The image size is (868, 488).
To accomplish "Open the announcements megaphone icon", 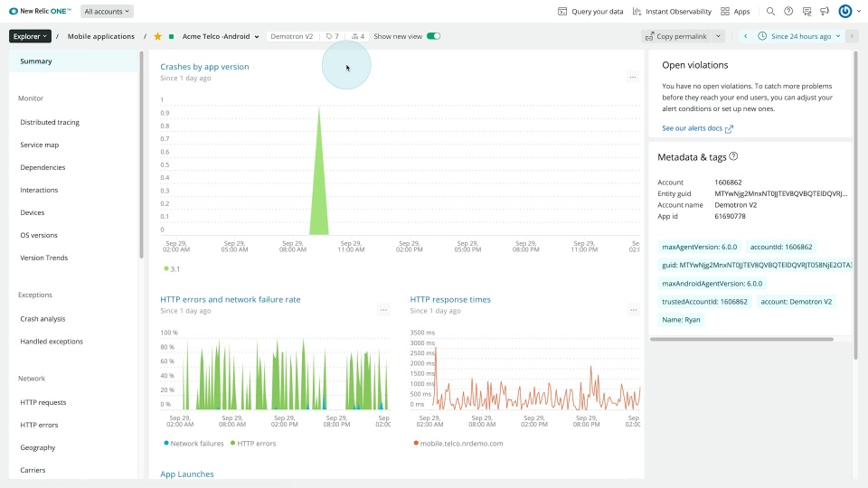I will (825, 11).
